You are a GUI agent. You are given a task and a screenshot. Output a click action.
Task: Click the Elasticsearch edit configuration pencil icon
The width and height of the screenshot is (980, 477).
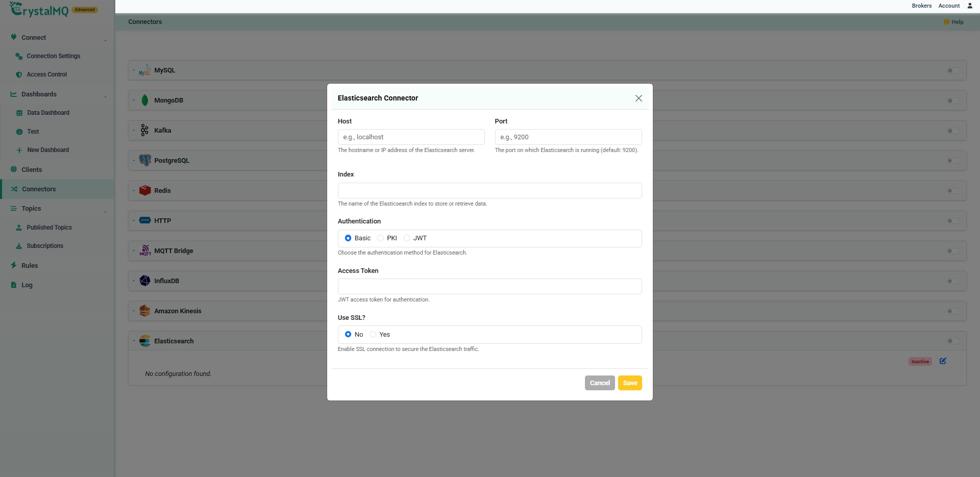(x=943, y=361)
